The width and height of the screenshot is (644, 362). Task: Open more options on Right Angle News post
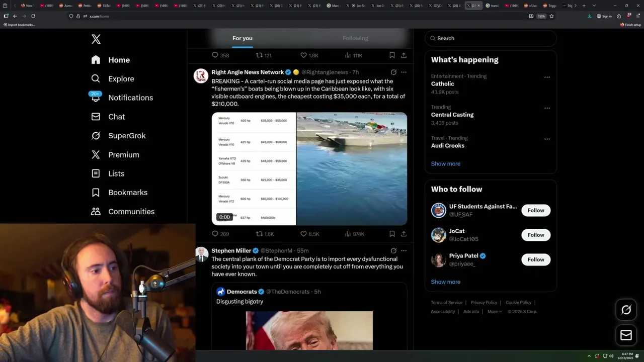404,72
